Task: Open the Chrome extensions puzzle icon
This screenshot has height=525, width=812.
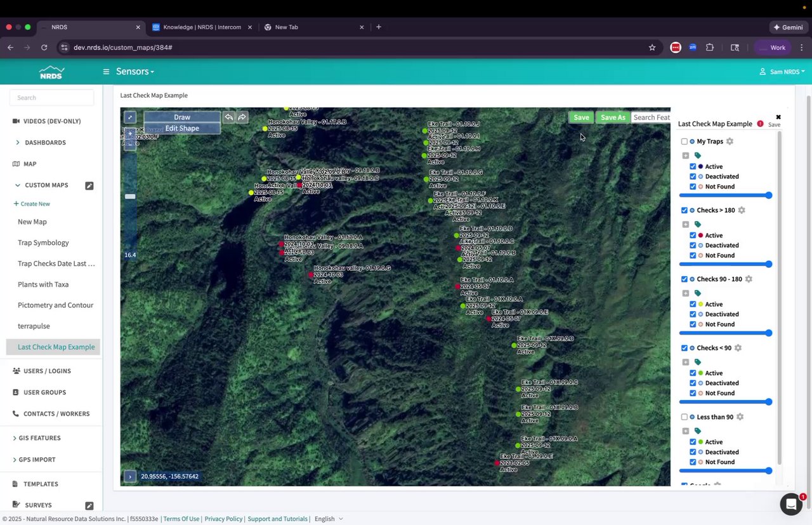Action: (x=710, y=48)
